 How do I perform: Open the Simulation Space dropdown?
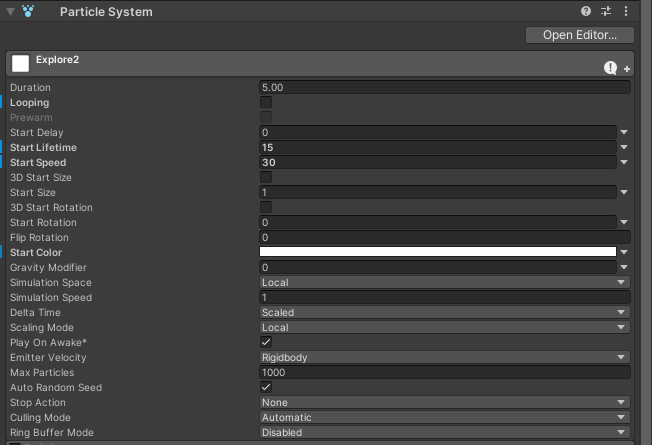tap(445, 282)
